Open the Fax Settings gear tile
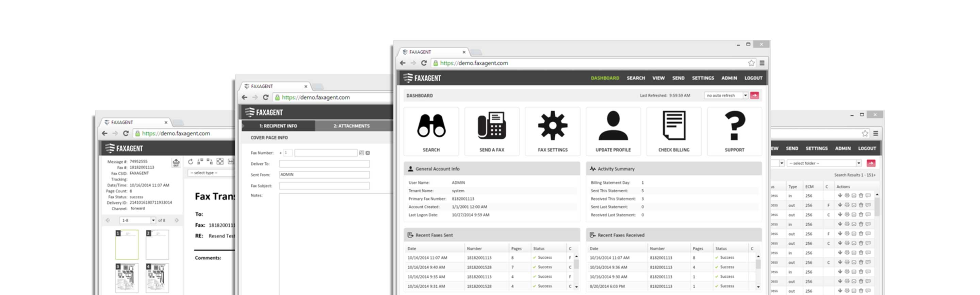 (x=552, y=132)
